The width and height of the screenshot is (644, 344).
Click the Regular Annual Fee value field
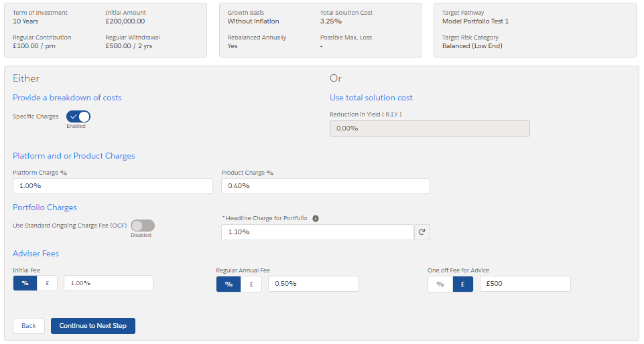(313, 284)
